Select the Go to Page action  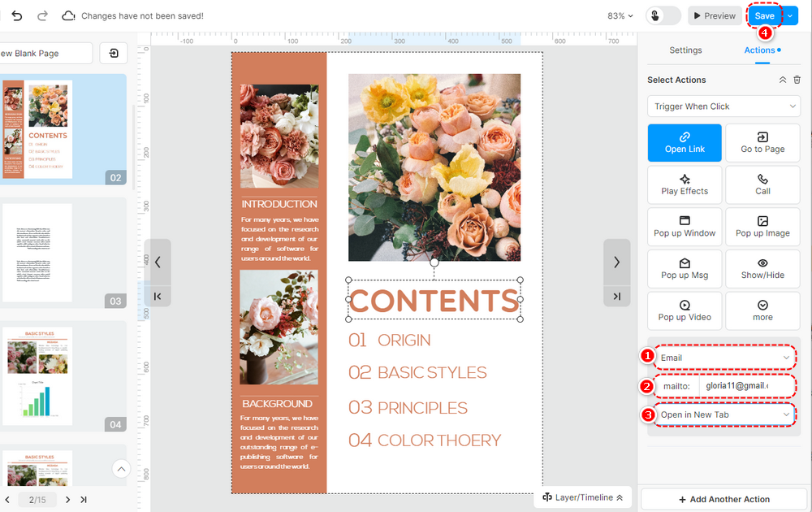[x=762, y=143]
